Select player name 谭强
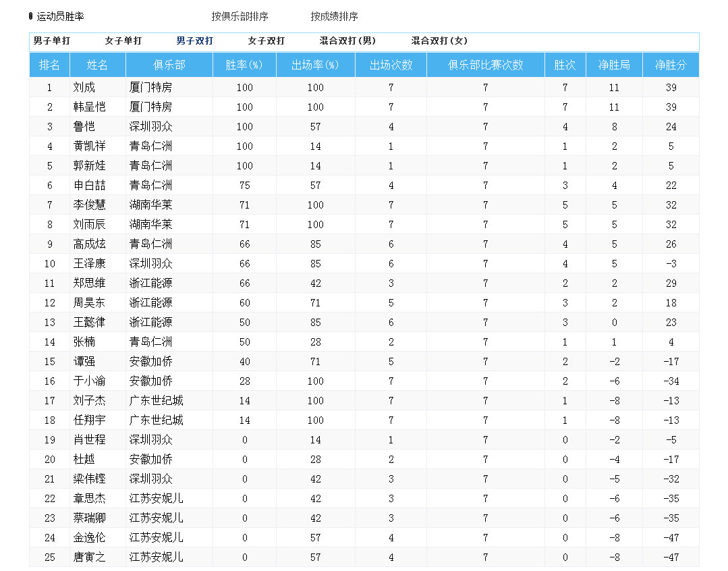The width and height of the screenshot is (728, 571). [x=84, y=362]
